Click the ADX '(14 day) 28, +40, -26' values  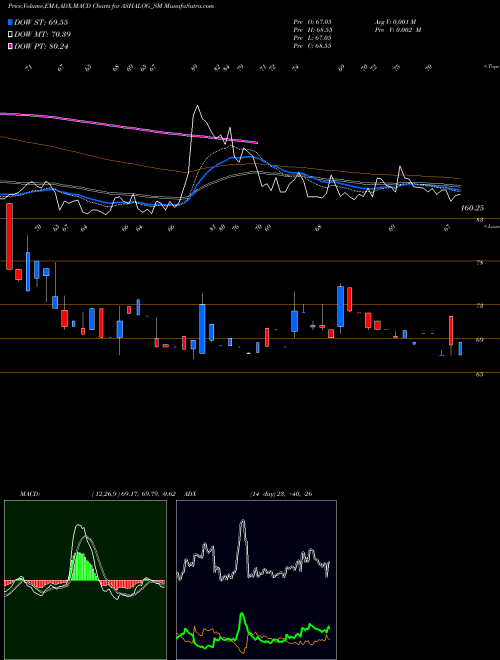[281, 494]
